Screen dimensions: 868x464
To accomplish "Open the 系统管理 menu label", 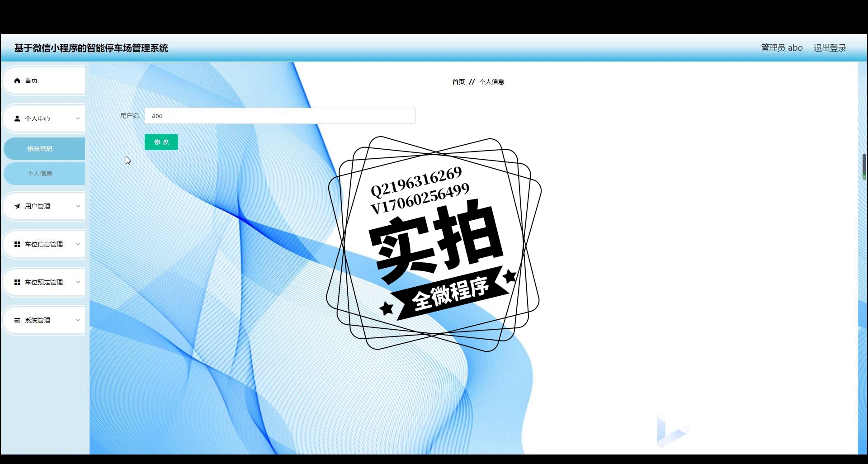I will pyautogui.click(x=38, y=320).
